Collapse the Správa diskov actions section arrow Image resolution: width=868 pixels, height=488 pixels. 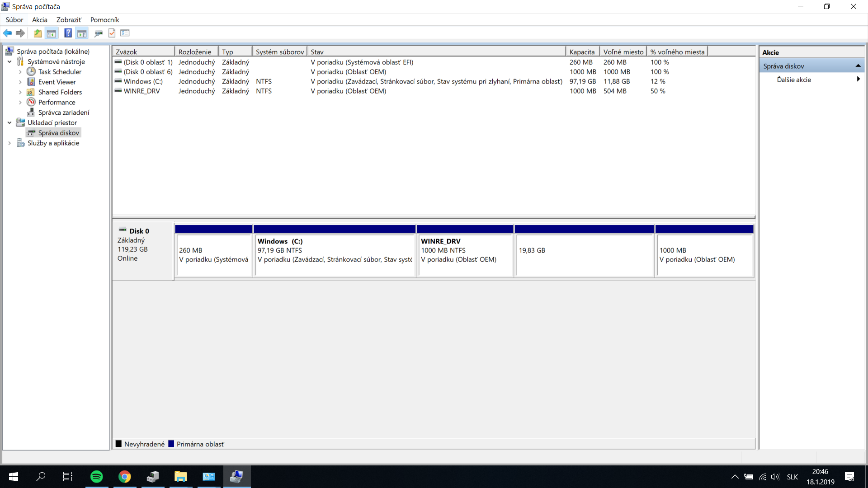pyautogui.click(x=858, y=66)
